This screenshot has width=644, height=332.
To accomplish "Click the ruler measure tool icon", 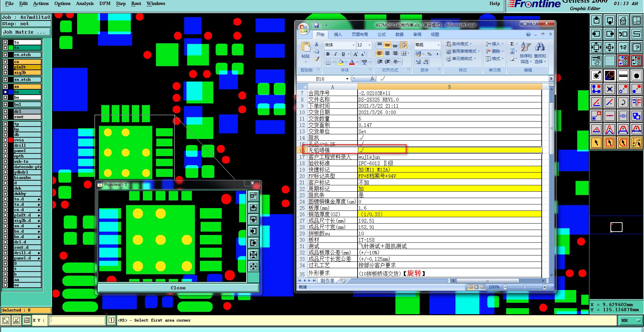I will click(x=623, y=76).
